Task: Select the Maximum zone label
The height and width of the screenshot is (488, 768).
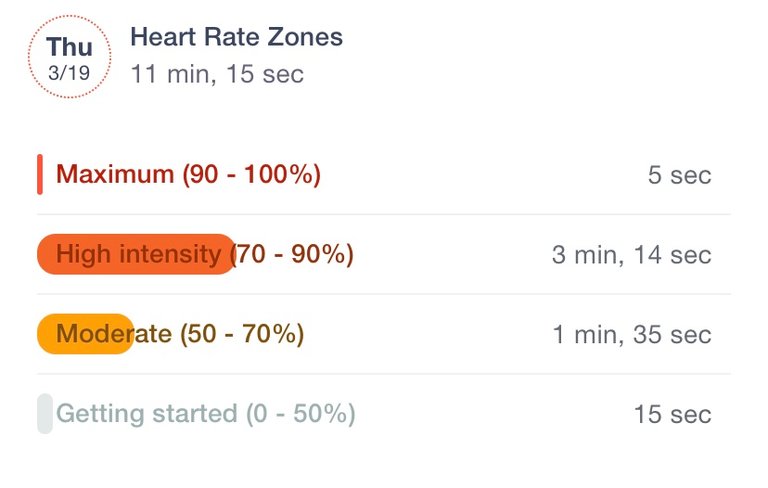Action: [x=115, y=175]
